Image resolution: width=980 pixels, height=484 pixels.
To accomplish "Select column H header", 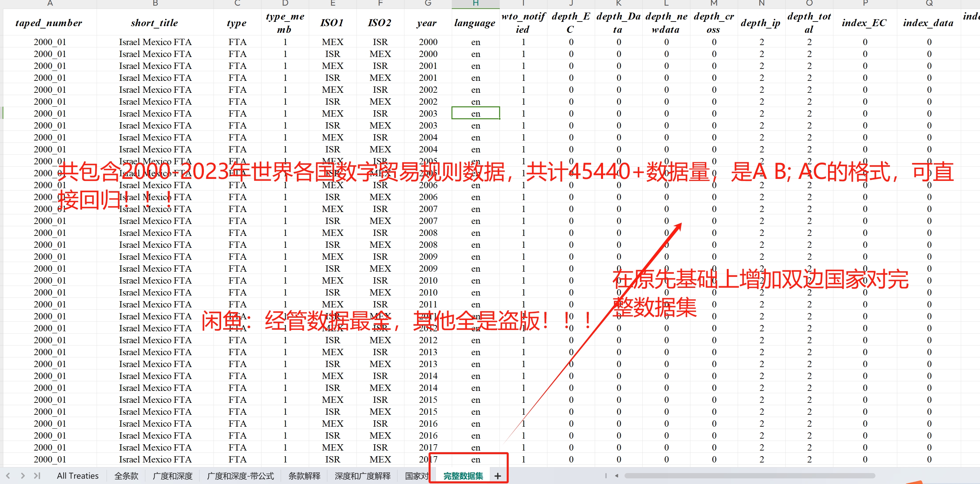I will coord(475,3).
